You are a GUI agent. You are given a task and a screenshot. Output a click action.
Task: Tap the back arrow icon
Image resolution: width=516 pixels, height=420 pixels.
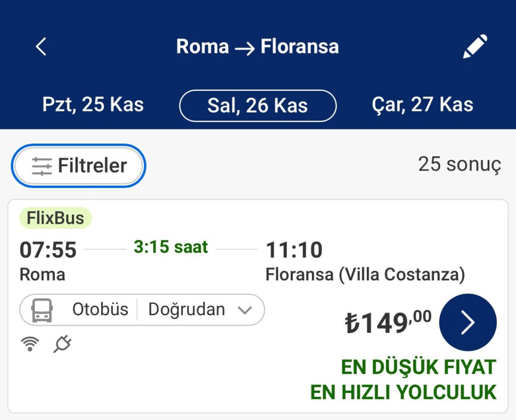[41, 46]
